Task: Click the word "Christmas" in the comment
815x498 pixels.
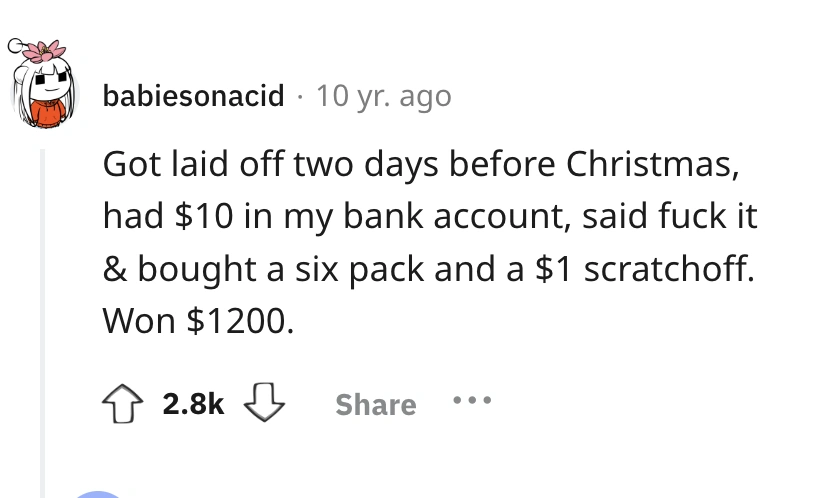Action: pos(669,165)
